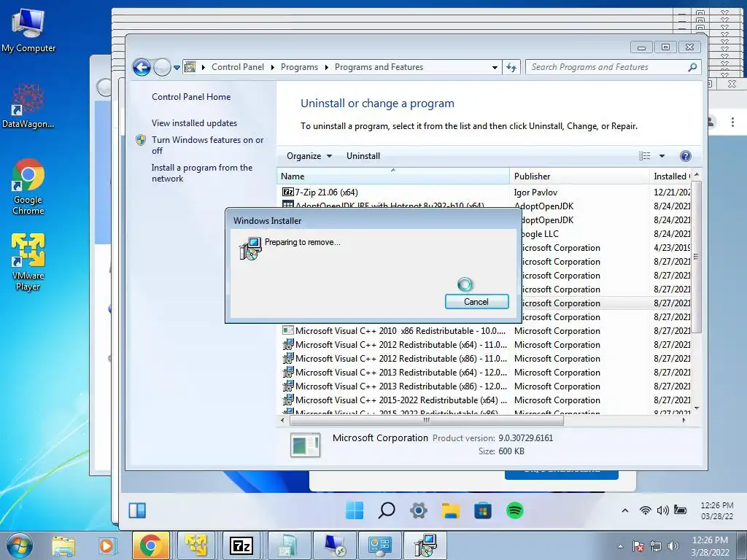This screenshot has width=747, height=560.
Task: Sort programs by Name column
Action: click(393, 176)
